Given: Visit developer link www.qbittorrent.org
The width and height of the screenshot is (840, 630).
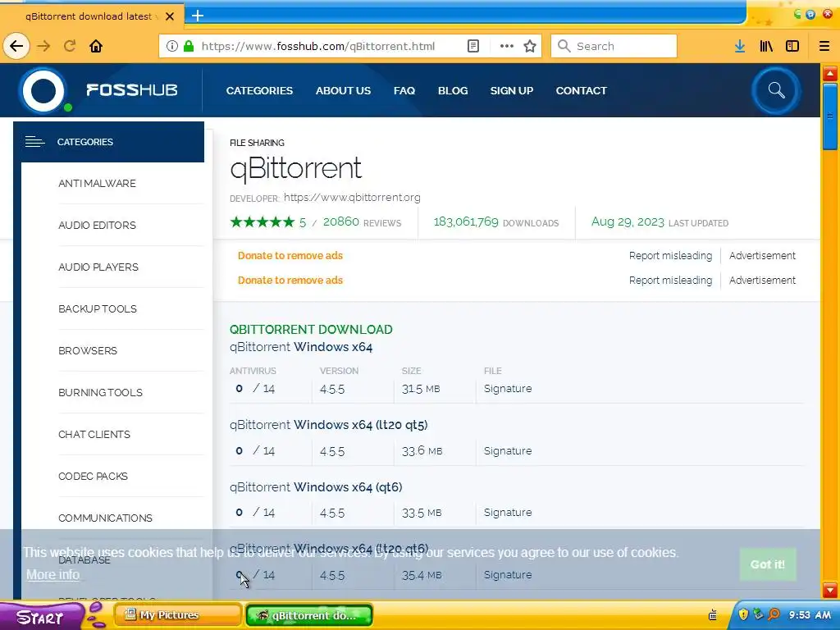Looking at the screenshot, I should pos(352,198).
